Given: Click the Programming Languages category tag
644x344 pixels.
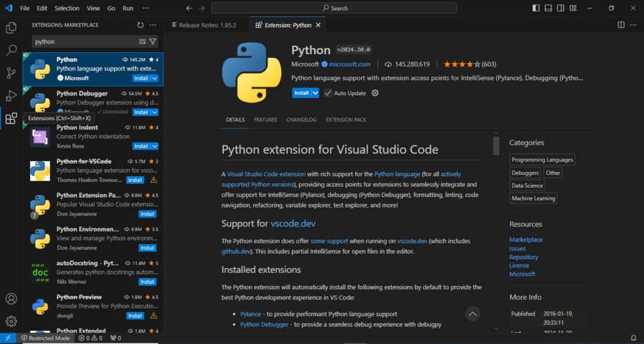Looking at the screenshot, I should (542, 160).
